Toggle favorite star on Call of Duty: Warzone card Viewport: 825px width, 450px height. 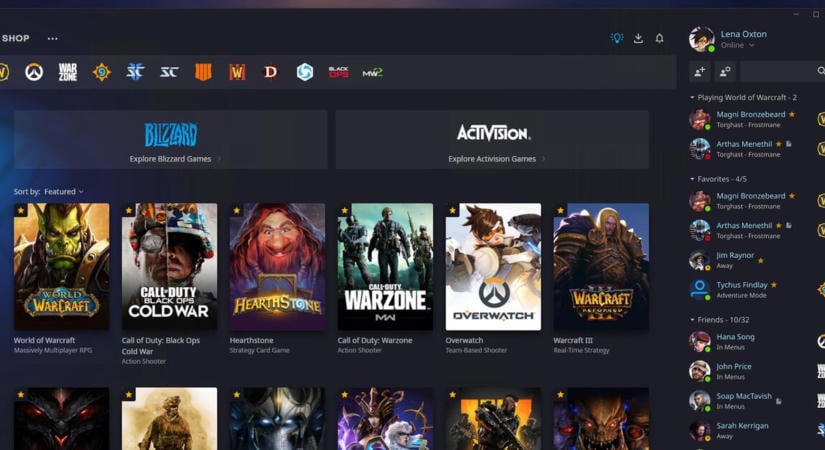[344, 211]
